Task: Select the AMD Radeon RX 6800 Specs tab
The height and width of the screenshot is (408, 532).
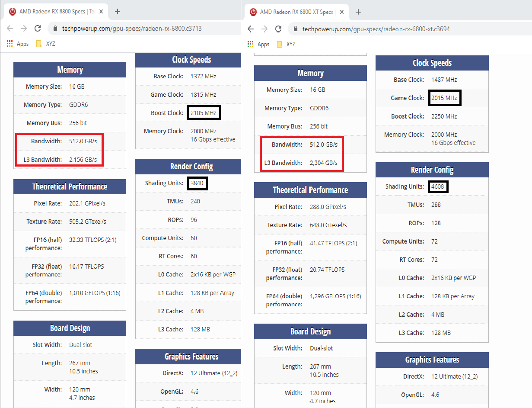Action: tap(56, 12)
